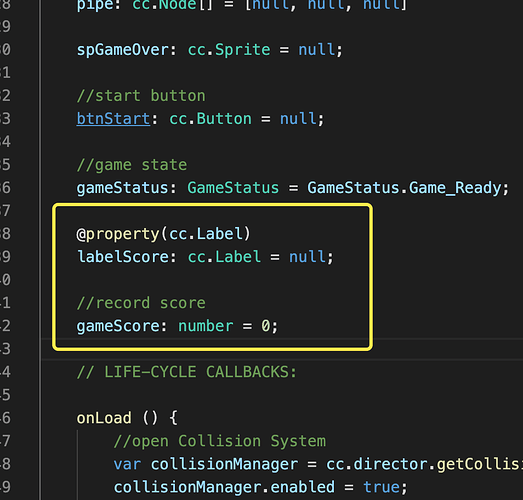
Task: Click the number type keyword
Action: pos(205,326)
